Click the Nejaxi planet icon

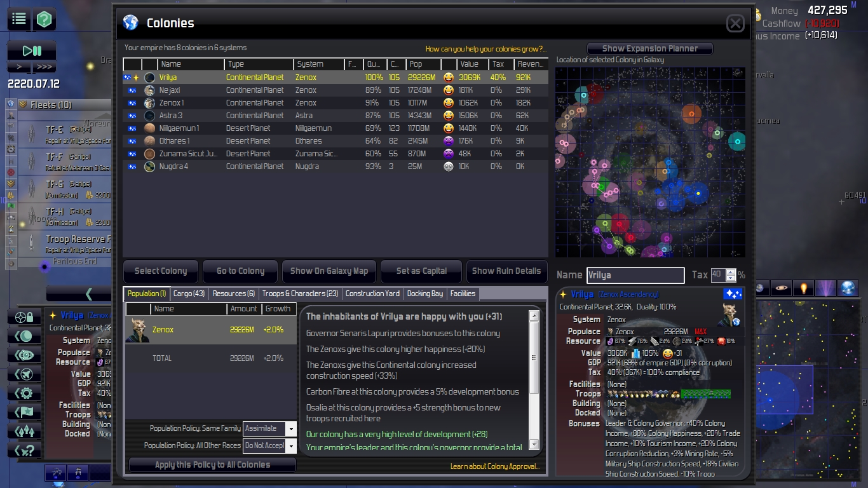[x=149, y=90]
